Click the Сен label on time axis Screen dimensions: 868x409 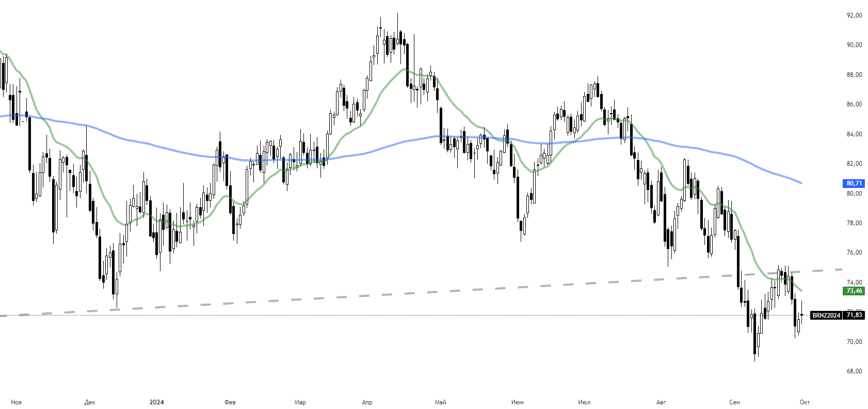734,402
